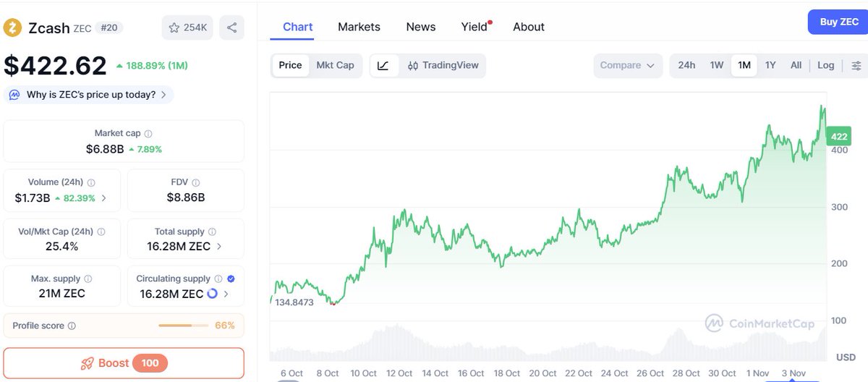Click the 25.4% Vol/Mkt Cap value
Screen dimensions: 868x382
pos(61,247)
